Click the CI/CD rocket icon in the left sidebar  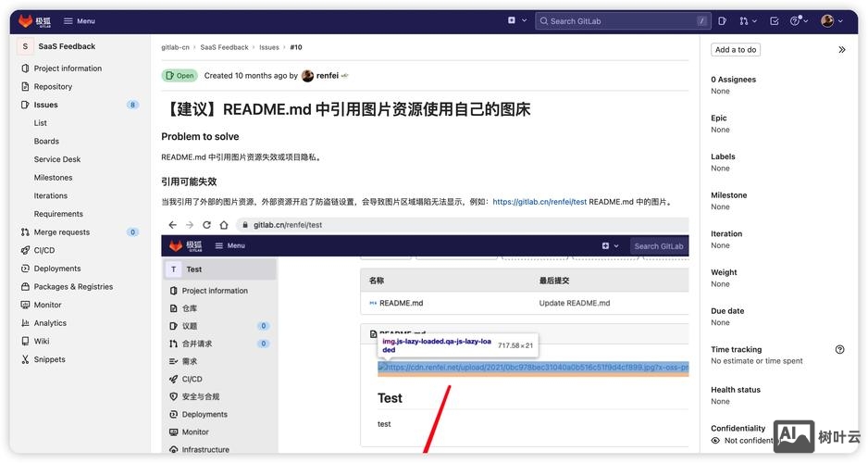point(25,250)
